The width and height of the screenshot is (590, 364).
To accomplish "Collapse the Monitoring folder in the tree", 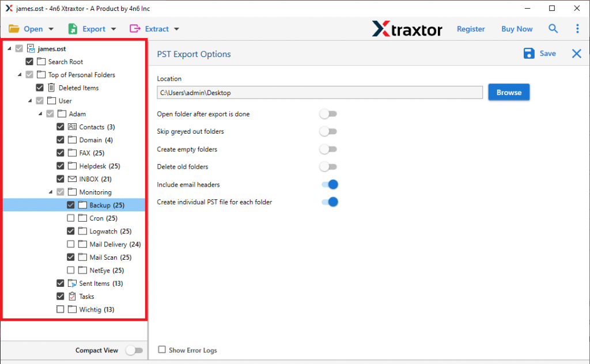I will pyautogui.click(x=50, y=192).
